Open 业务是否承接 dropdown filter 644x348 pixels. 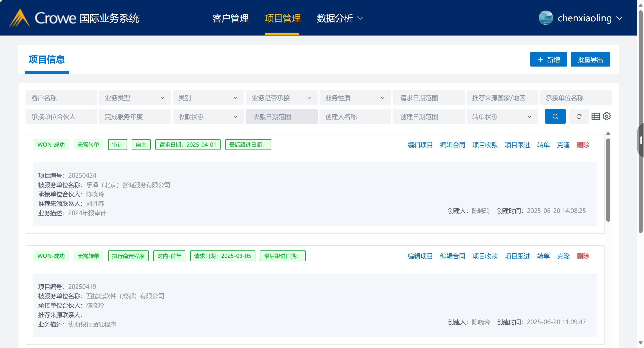tap(282, 98)
